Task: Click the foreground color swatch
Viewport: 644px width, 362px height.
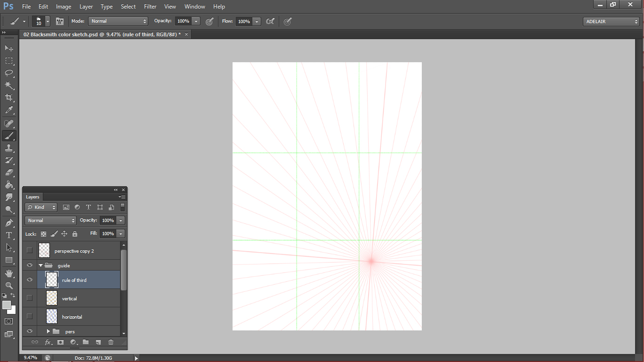Action: pos(7,305)
